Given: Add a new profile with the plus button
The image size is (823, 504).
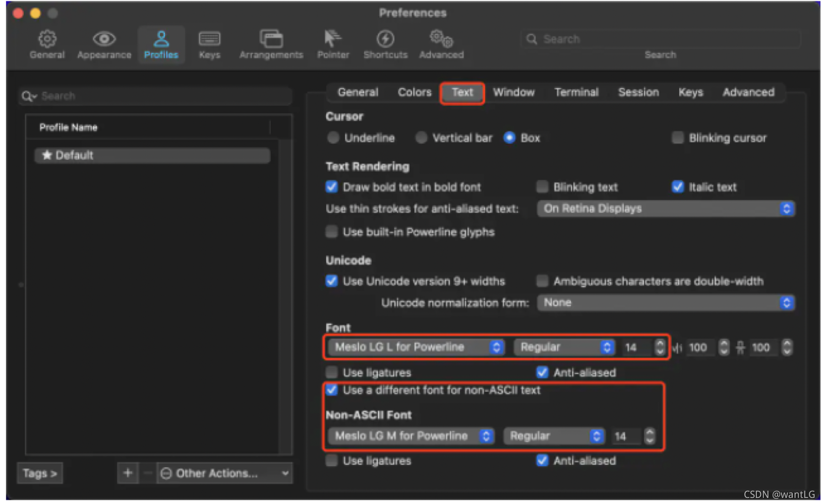Looking at the screenshot, I should [x=128, y=473].
